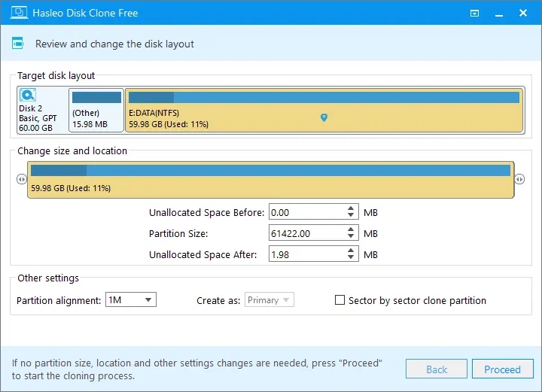The image size is (542, 392).
Task: Open the Partition alignment dropdown
Action: [x=131, y=299]
